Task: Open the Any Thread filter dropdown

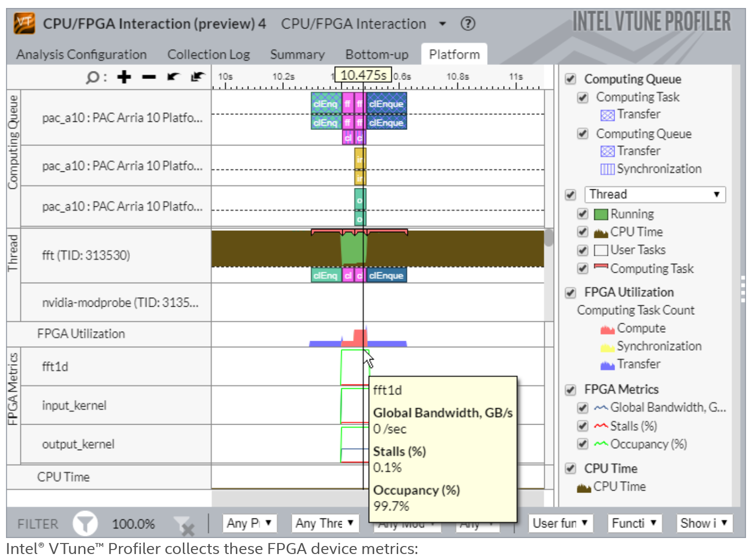Action: point(324,523)
